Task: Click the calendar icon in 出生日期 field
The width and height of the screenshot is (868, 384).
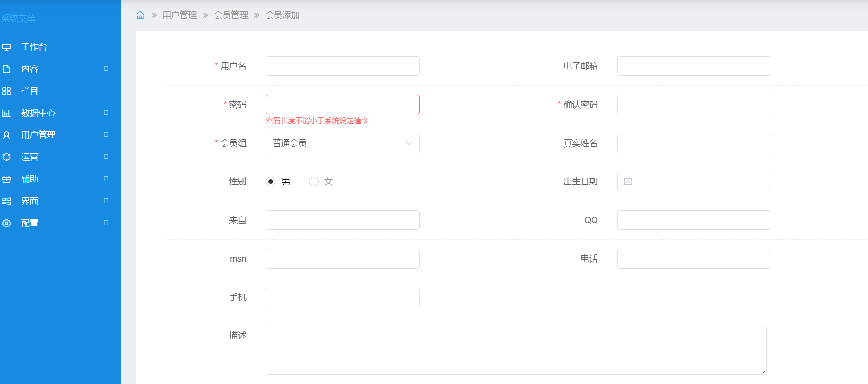Action: (x=628, y=181)
